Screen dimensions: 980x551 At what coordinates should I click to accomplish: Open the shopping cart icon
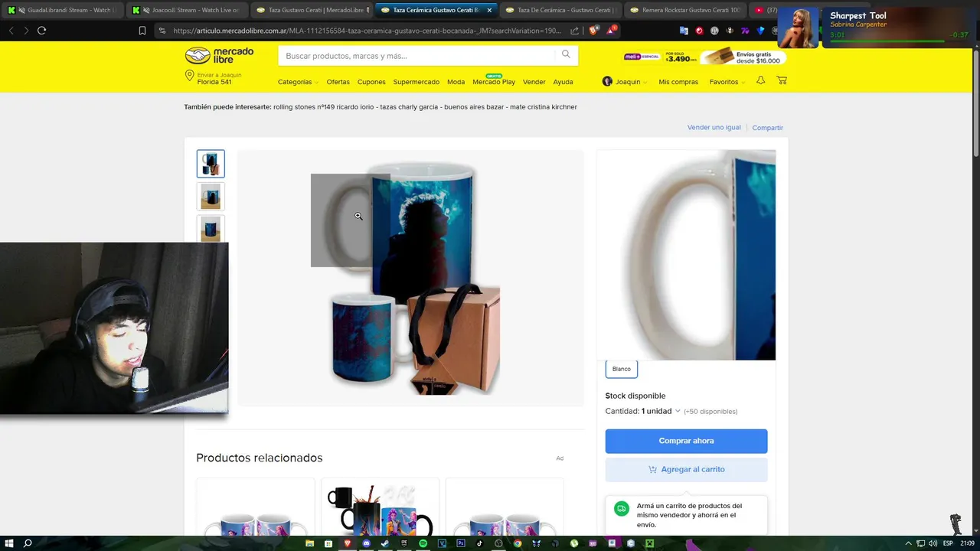782,80
